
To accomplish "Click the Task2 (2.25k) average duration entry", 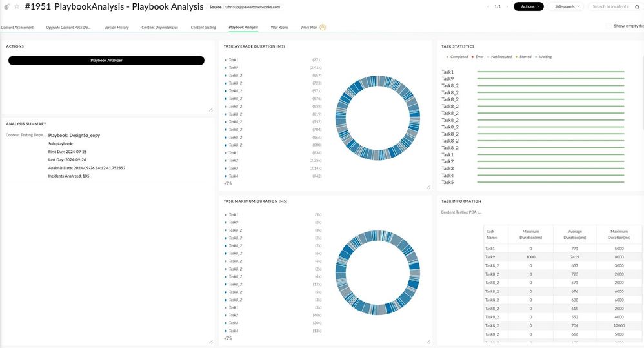I will [x=273, y=161].
